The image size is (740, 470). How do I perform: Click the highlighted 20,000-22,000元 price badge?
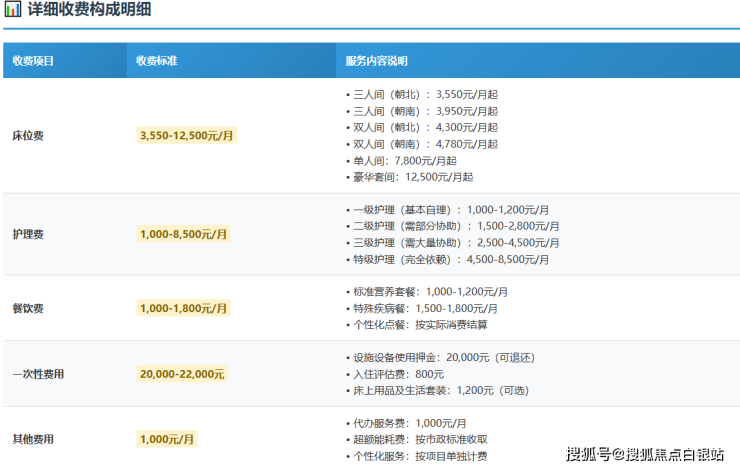(x=183, y=374)
